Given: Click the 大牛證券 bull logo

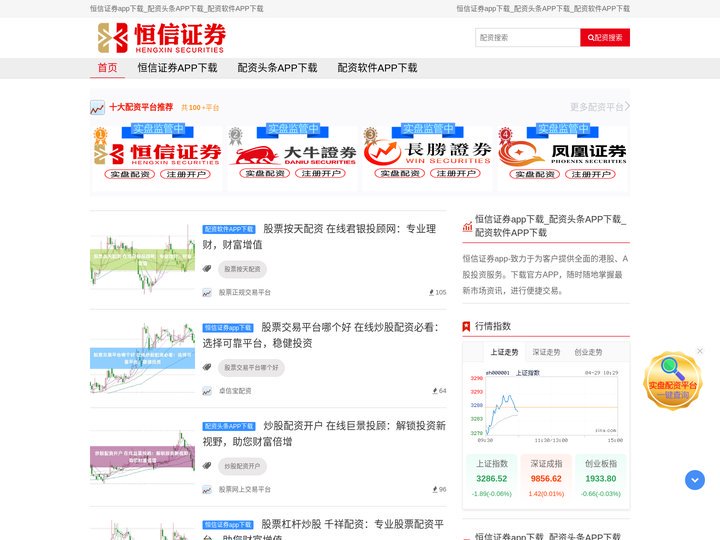Looking at the screenshot, I should pyautogui.click(x=293, y=155).
